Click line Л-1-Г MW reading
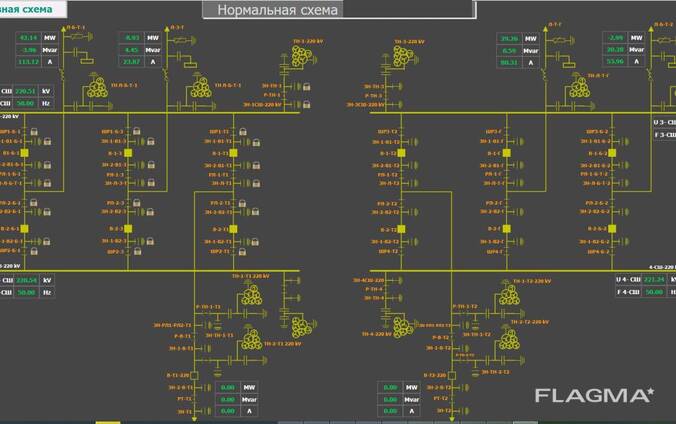The image size is (676, 424). point(509,38)
